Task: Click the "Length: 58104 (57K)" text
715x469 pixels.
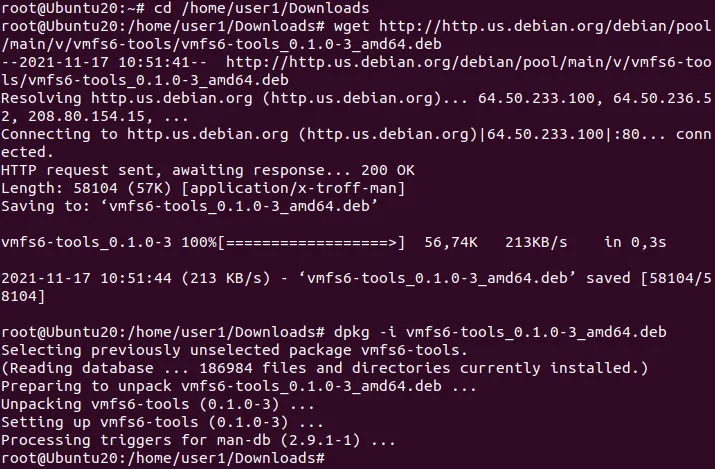Action: pos(87,189)
